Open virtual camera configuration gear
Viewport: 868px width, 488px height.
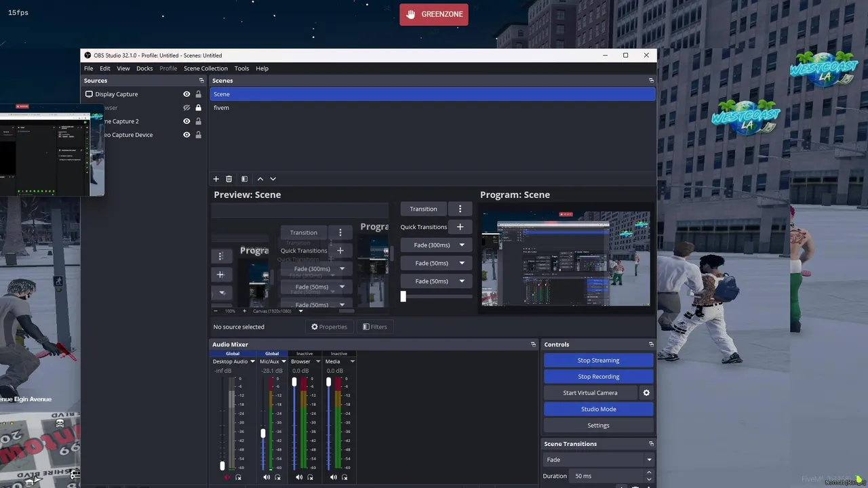pos(646,393)
